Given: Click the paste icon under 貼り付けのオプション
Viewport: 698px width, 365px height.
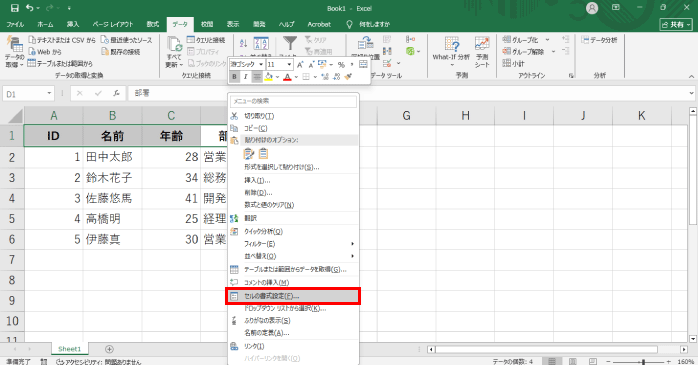Looking at the screenshot, I should point(248,154).
